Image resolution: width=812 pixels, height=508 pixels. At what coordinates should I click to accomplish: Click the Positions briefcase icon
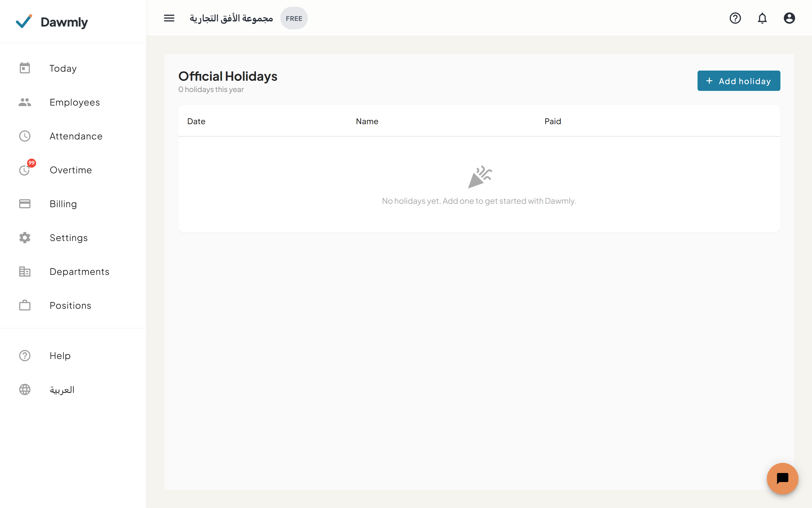point(25,305)
